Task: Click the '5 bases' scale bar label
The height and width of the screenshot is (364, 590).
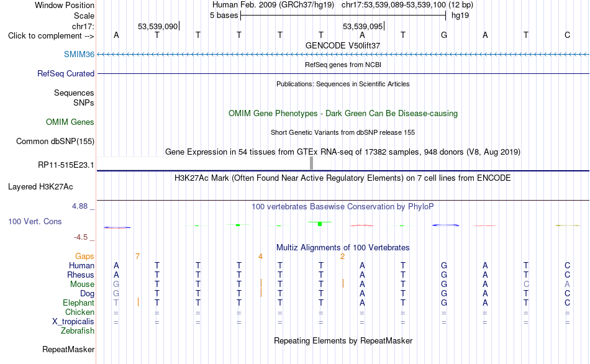Action: pyautogui.click(x=224, y=16)
